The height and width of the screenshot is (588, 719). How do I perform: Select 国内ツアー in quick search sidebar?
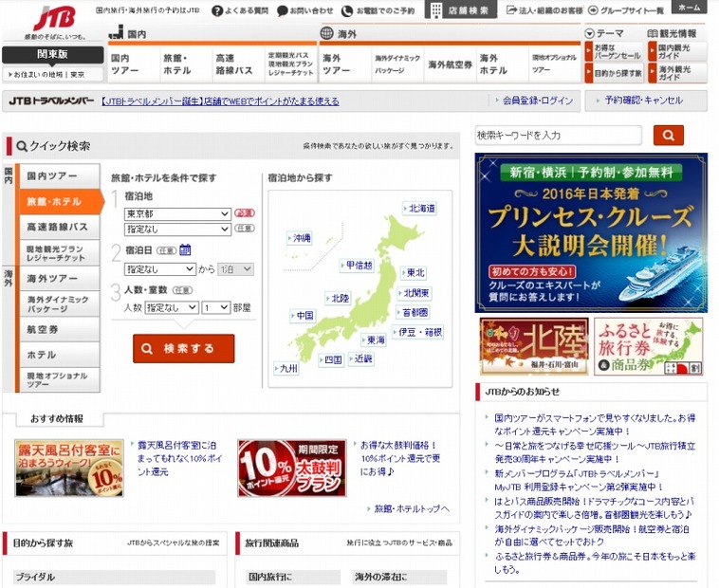coord(59,176)
